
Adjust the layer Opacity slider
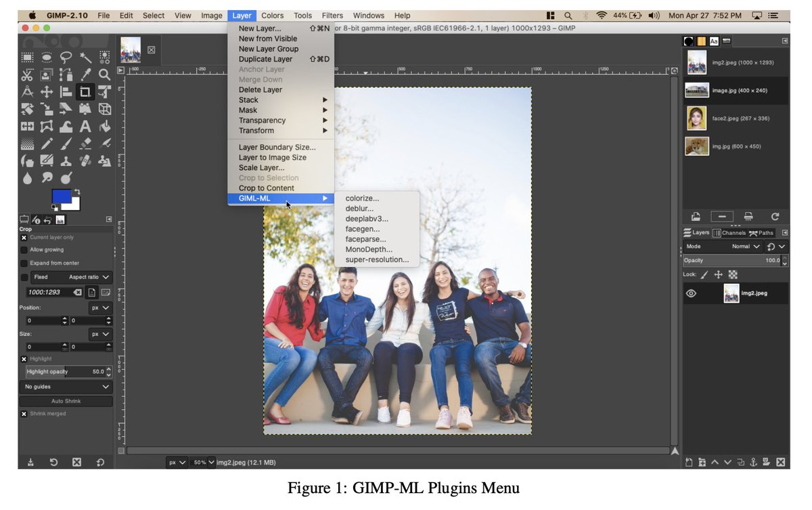[x=736, y=261]
